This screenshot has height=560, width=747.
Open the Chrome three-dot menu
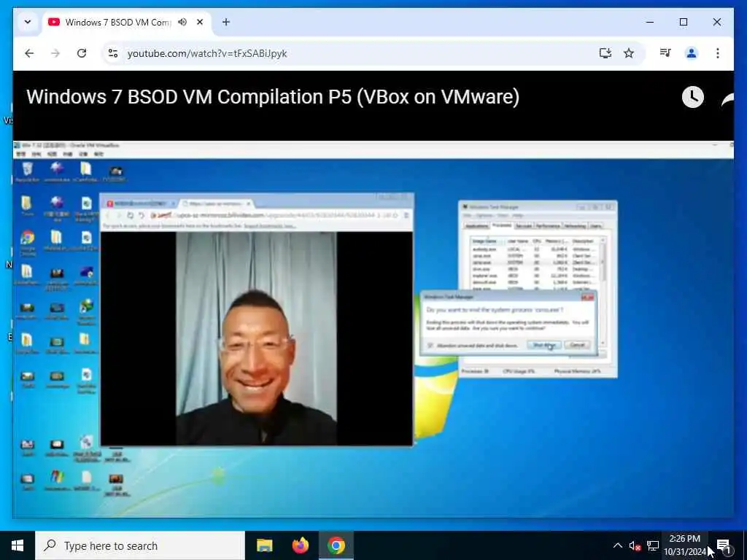tap(718, 53)
